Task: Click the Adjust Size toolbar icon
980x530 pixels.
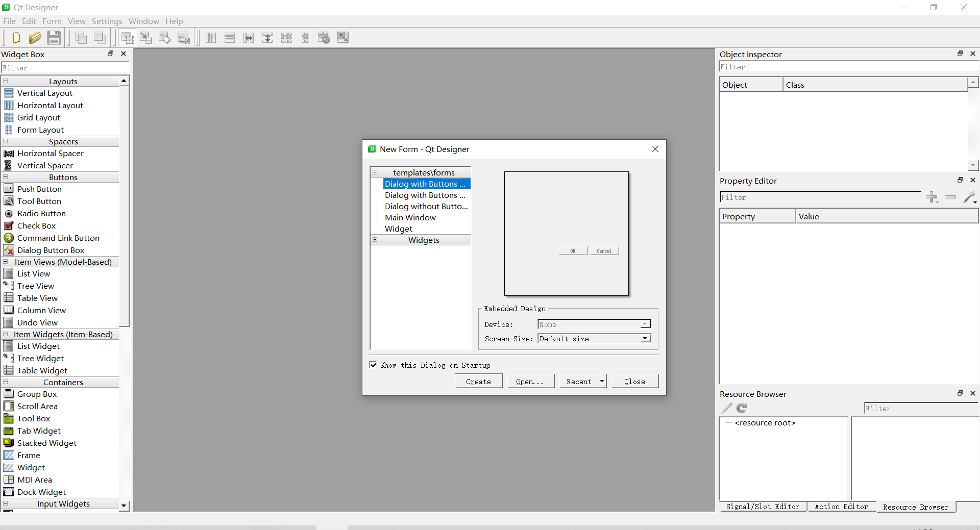Action: pos(343,38)
